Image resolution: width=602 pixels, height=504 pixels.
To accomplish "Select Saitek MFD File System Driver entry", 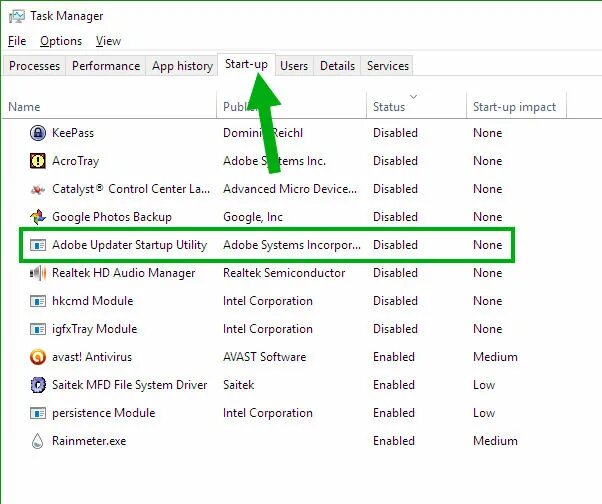I will click(129, 385).
